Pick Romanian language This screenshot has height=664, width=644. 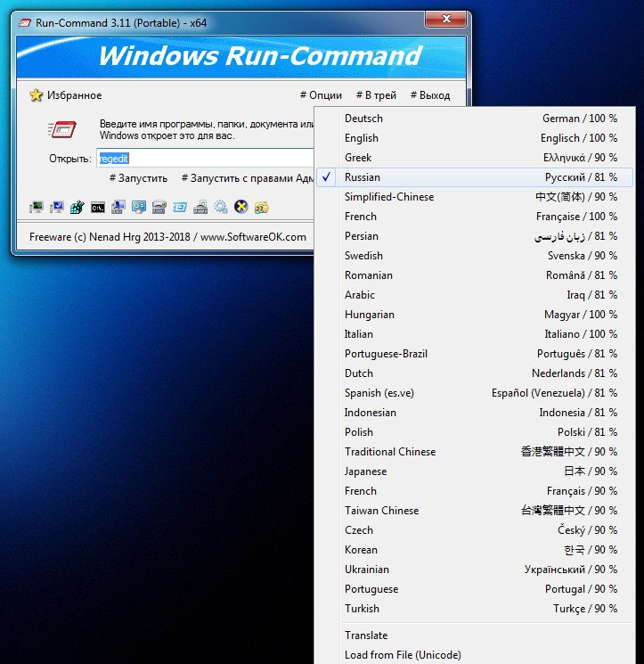pos(475,275)
